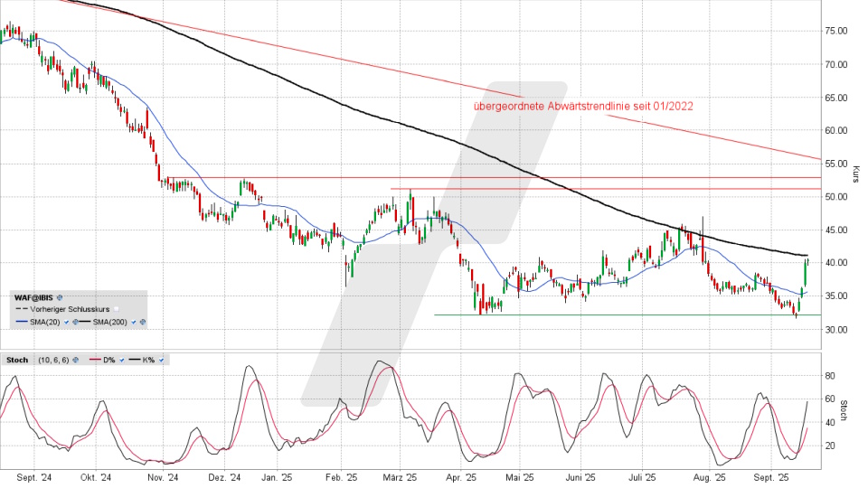
Task: Open settings icon next to WAF@IBIS
Action: [60, 297]
